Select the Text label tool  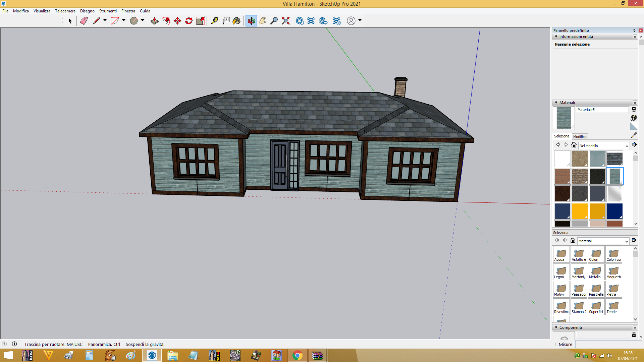226,21
